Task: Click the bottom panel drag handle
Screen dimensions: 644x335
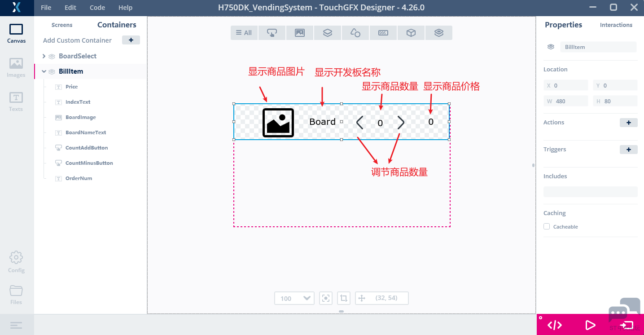Action: pyautogui.click(x=342, y=311)
